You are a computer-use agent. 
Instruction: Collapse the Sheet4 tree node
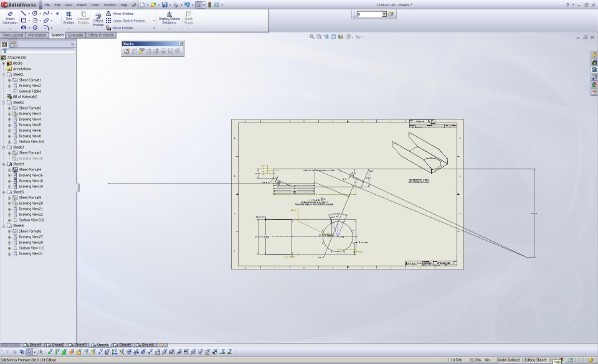pyautogui.click(x=4, y=164)
